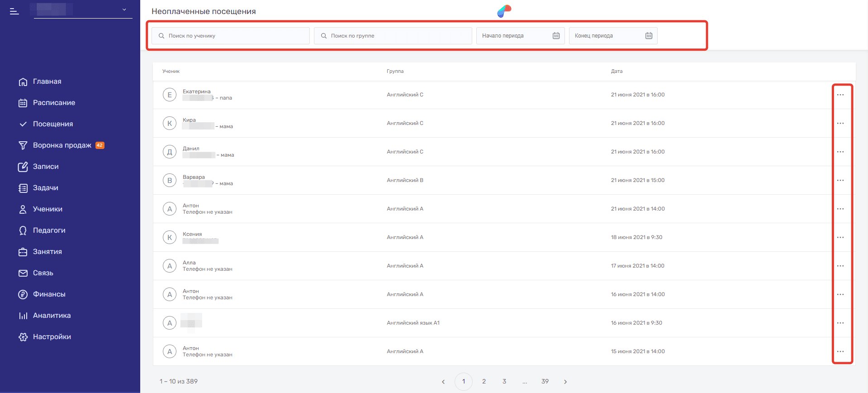This screenshot has height=393, width=868.
Task: Click the Поиск по ученику search field
Action: (231, 36)
